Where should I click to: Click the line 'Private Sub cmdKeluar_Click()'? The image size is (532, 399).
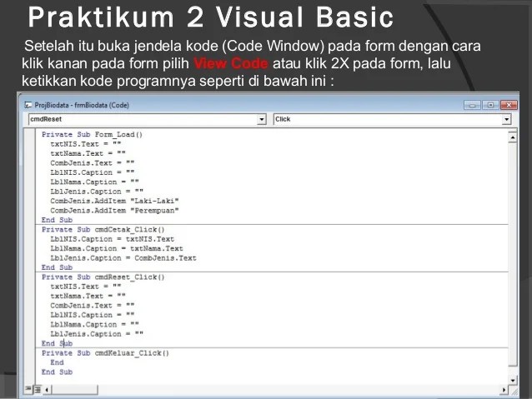tap(105, 353)
